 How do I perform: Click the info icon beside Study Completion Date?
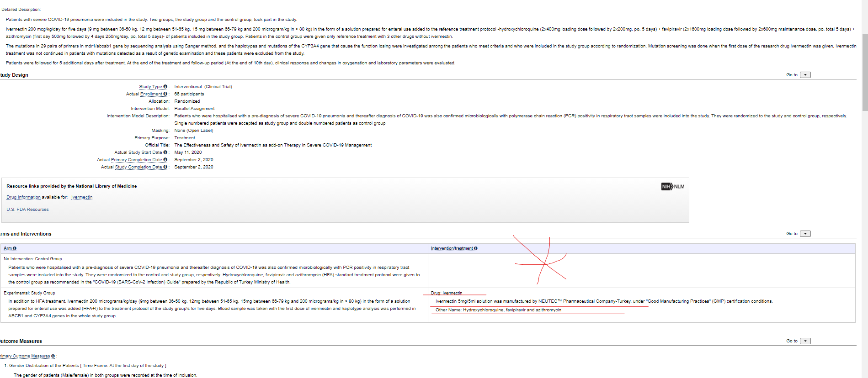(165, 167)
